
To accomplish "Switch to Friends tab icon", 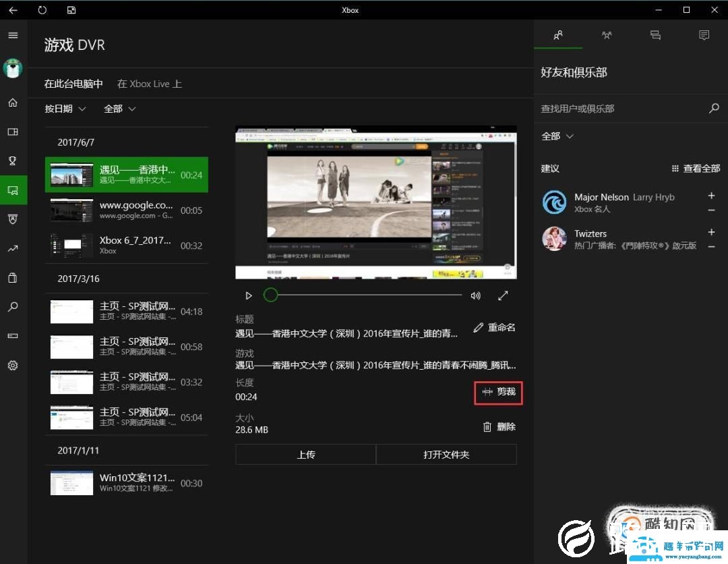I will 558,35.
